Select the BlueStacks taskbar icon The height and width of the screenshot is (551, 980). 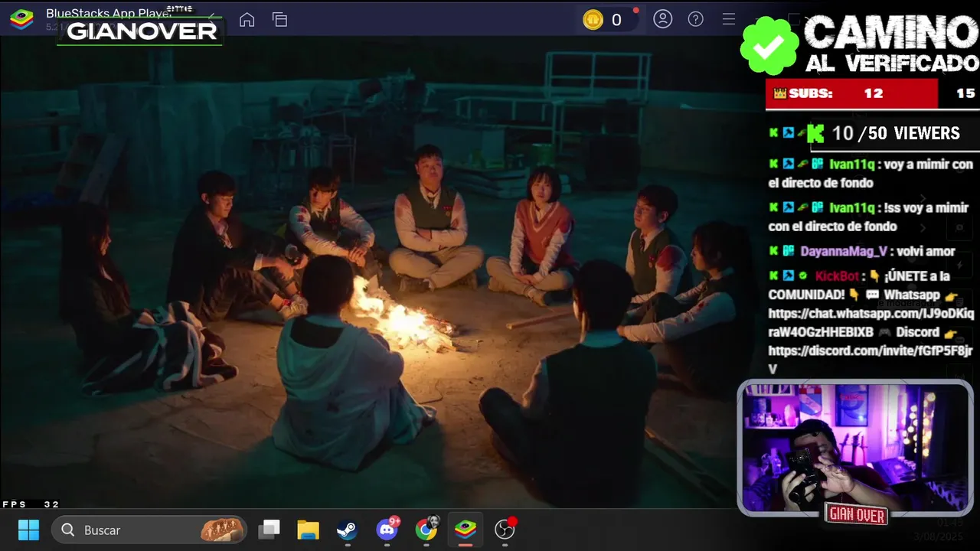465,530
